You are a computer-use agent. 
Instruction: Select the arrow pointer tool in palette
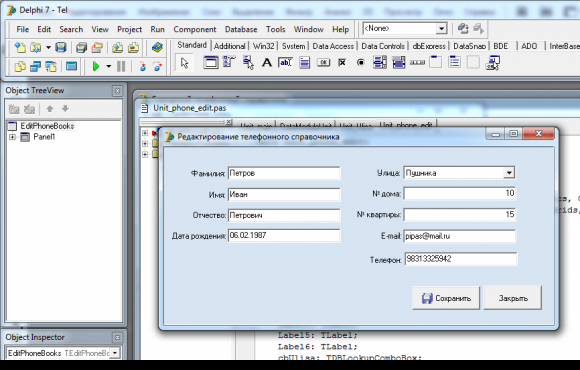[185, 63]
